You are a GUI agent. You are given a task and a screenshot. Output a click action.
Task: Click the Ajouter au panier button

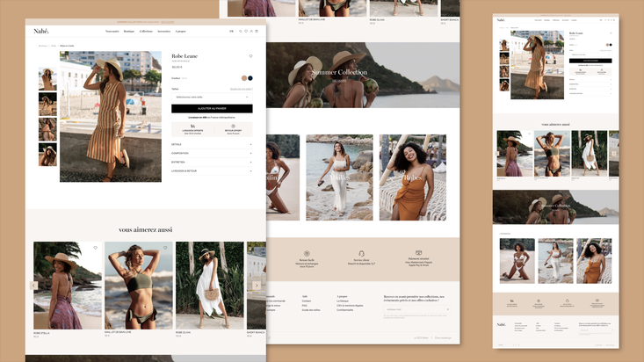212,108
